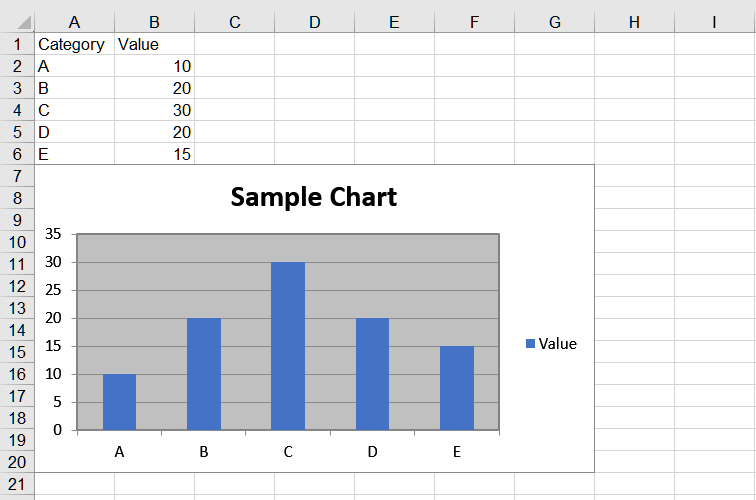756x500 pixels.
Task: Select cell A6 containing E
Action: click(74, 154)
